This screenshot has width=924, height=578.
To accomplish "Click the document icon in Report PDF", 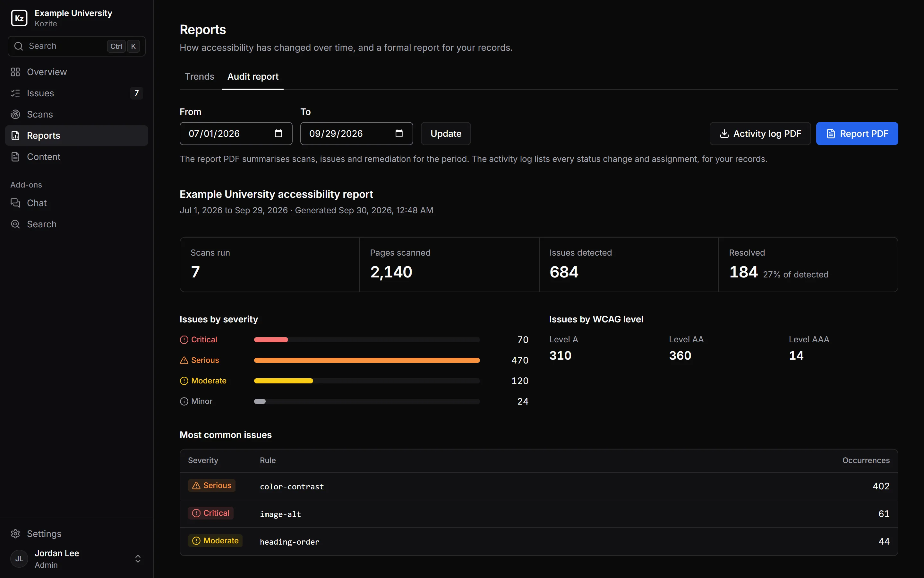I will pyautogui.click(x=830, y=133).
